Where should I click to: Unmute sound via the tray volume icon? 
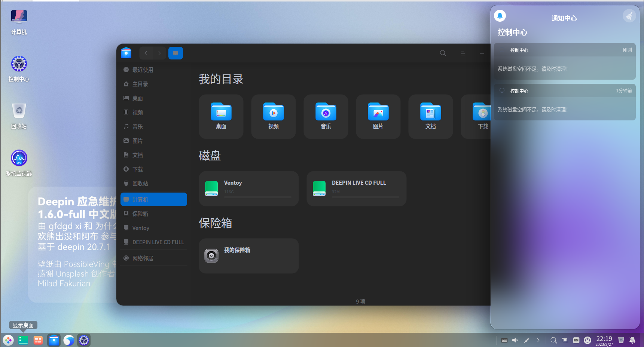tap(515, 340)
